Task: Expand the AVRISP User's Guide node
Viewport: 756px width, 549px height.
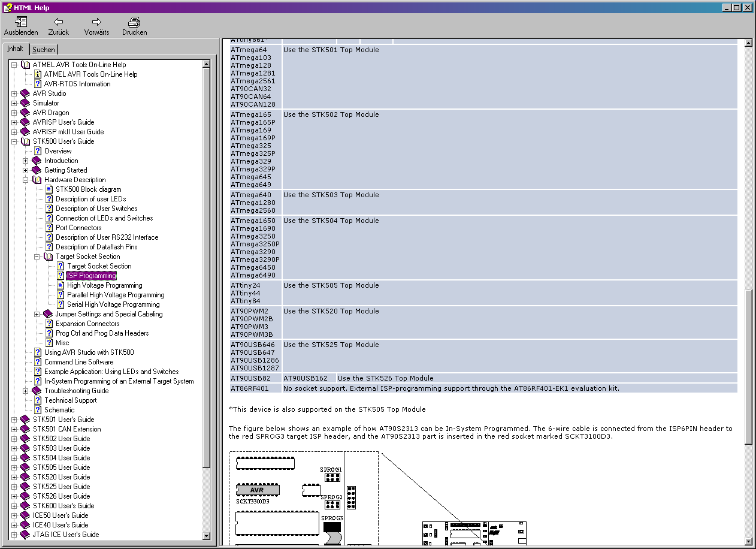Action: click(14, 122)
